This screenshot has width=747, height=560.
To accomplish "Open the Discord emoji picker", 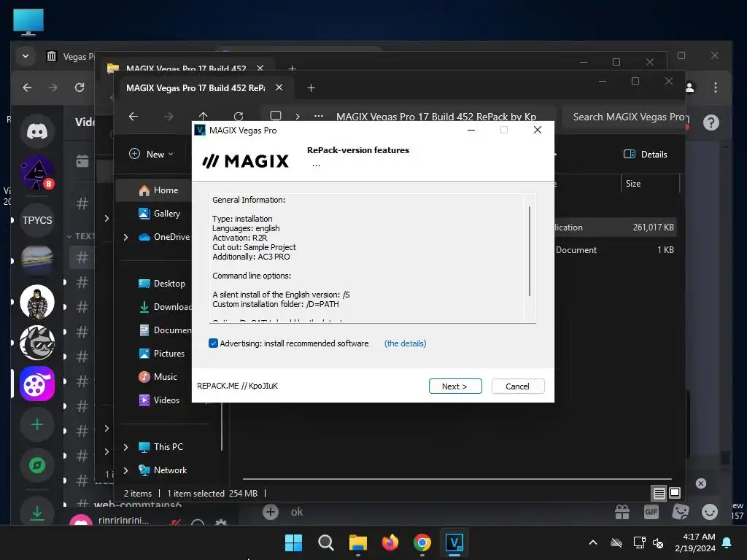I will click(710, 512).
